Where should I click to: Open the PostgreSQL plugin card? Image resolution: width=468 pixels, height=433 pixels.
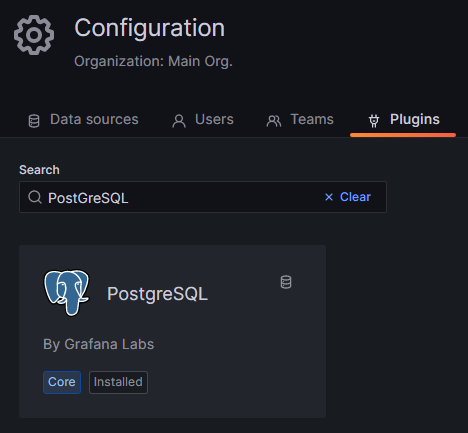pos(172,331)
